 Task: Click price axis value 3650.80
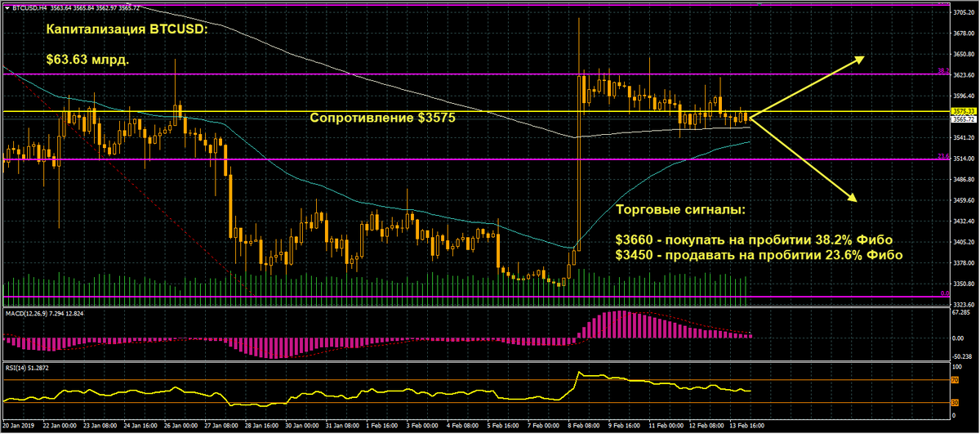point(964,54)
